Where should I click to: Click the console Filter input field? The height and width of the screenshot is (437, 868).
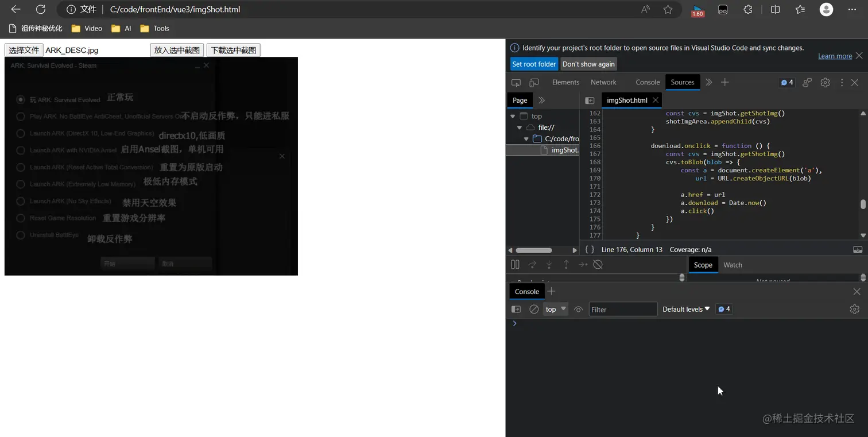pos(623,309)
